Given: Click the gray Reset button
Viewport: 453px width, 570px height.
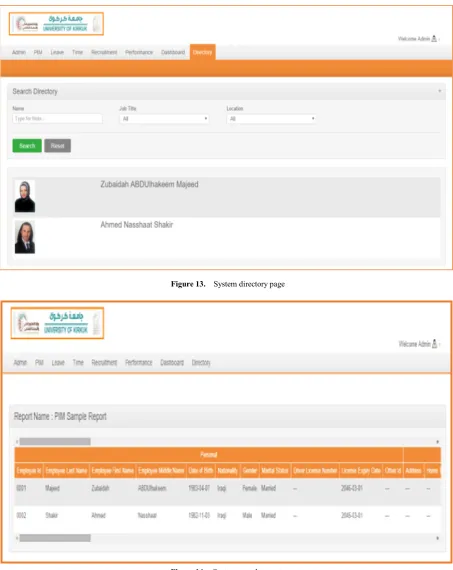Looking at the screenshot, I should [57, 146].
